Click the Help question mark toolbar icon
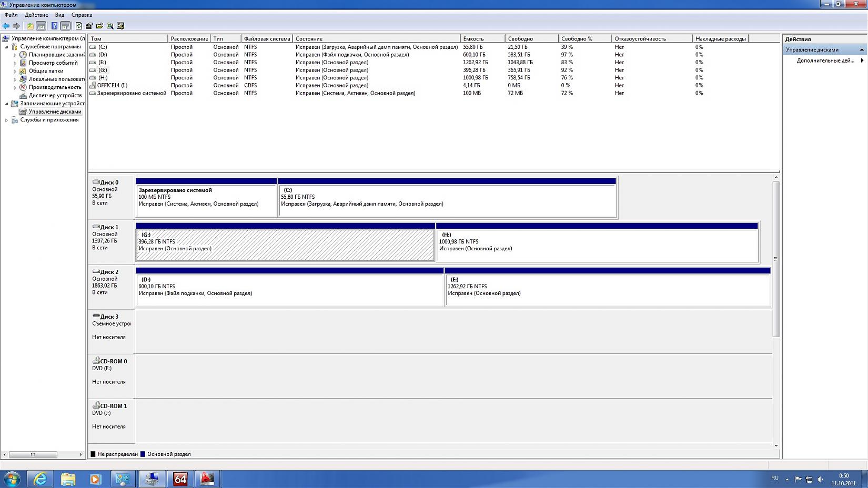The height and width of the screenshot is (488, 868). 54,26
